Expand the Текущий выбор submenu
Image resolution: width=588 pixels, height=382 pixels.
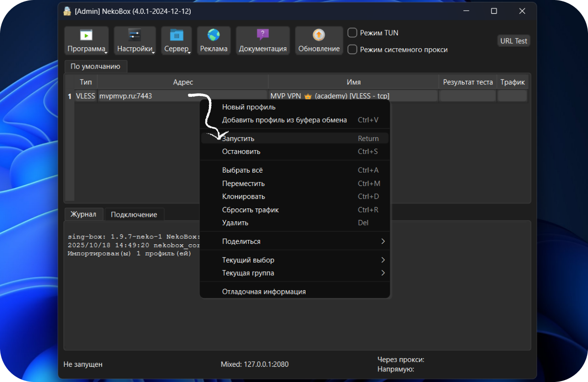click(295, 260)
